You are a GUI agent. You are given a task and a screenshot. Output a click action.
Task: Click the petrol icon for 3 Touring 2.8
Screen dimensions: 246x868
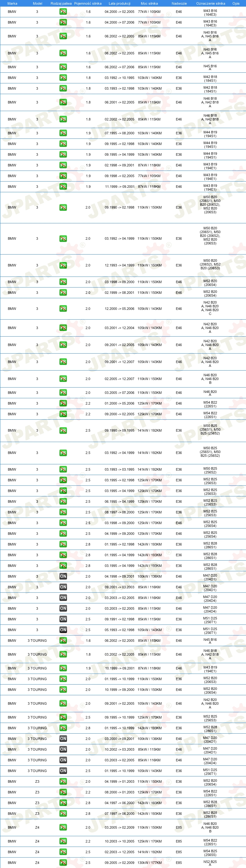click(63, 728)
